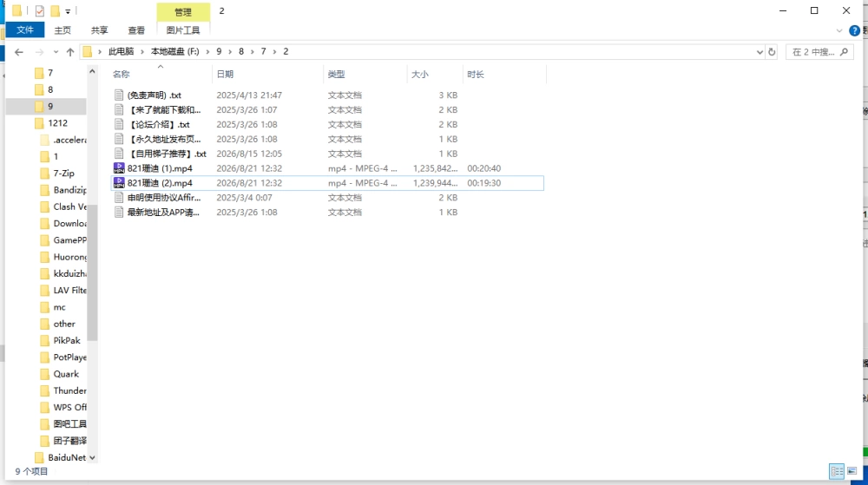The width and height of the screenshot is (868, 485).
Task: Open the LAV Filters folder icon
Action: 45,291
